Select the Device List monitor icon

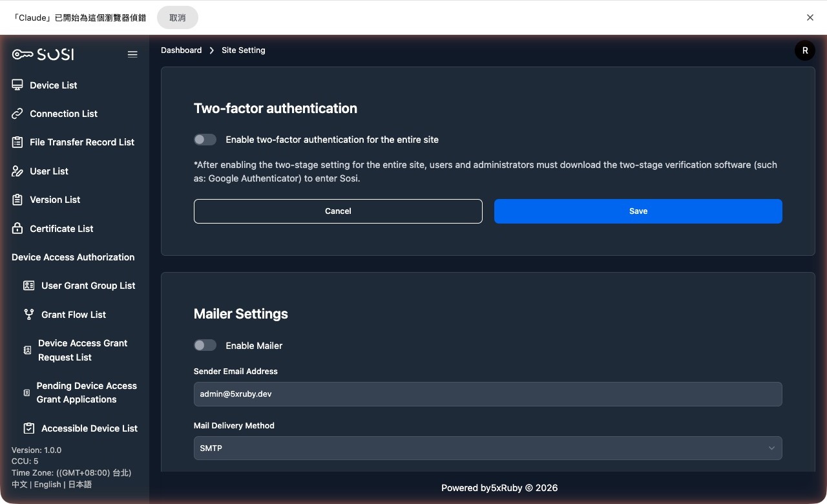17,85
